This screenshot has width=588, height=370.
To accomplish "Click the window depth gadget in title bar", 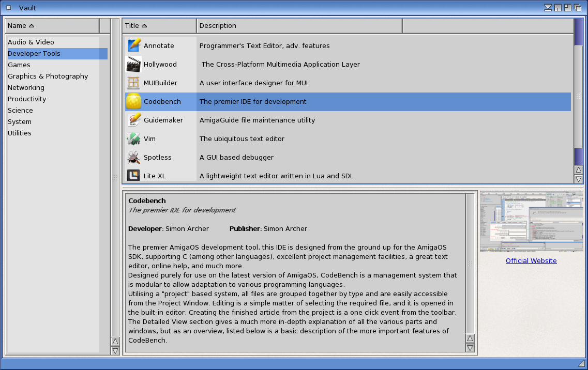I will pos(577,8).
